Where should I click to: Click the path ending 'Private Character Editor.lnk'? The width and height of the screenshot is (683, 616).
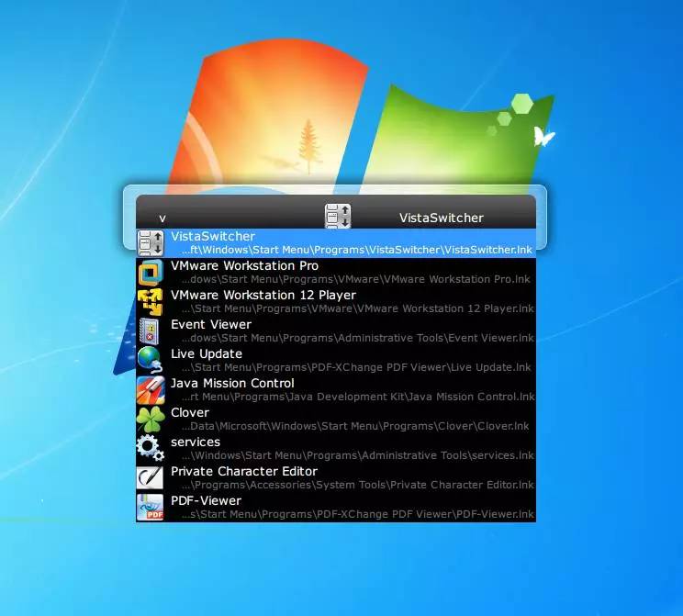(358, 485)
